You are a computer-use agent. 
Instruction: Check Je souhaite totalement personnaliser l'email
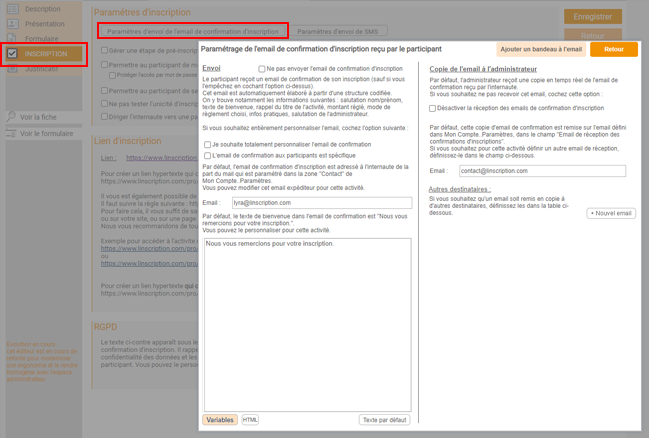coord(207,144)
